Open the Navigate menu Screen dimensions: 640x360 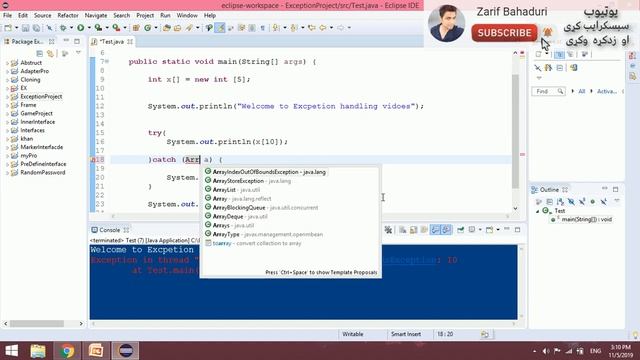[x=96, y=16]
